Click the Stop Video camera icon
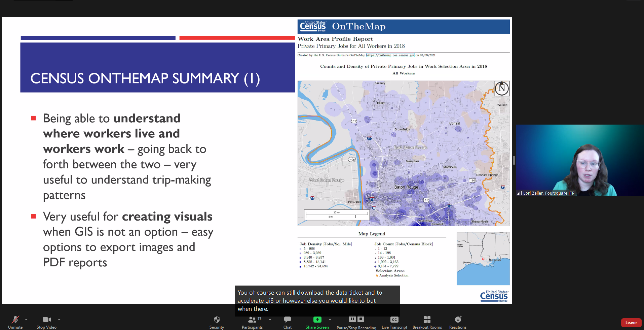This screenshot has width=644, height=330. pos(47,320)
